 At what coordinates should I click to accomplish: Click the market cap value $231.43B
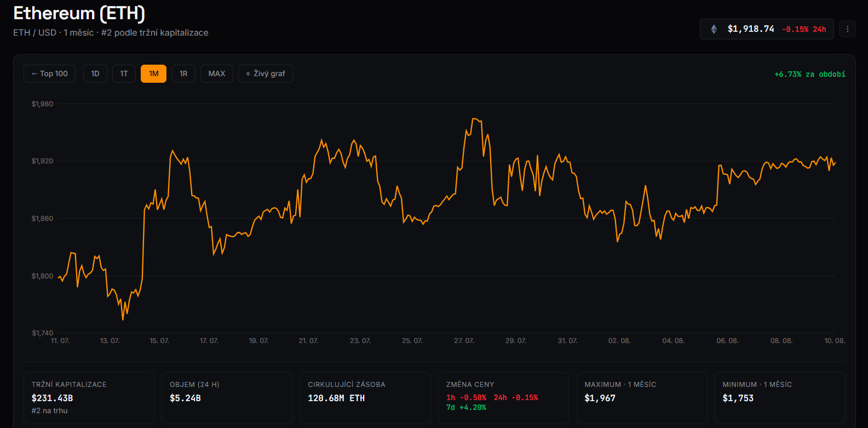(x=52, y=398)
